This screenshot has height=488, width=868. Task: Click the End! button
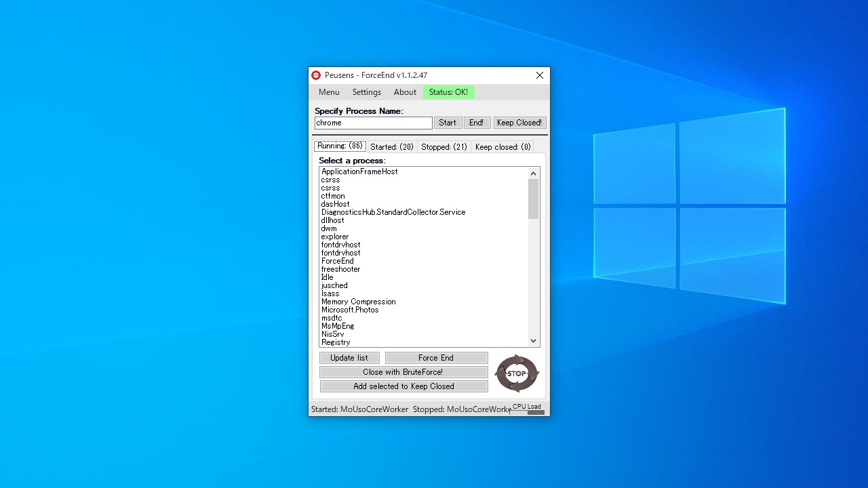tap(477, 123)
